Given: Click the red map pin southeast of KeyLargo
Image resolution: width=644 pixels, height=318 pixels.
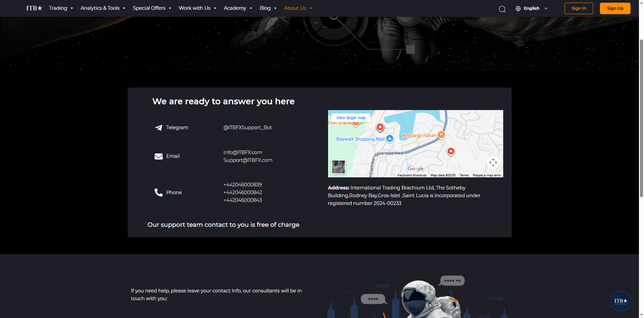Looking at the screenshot, I should pyautogui.click(x=451, y=152).
